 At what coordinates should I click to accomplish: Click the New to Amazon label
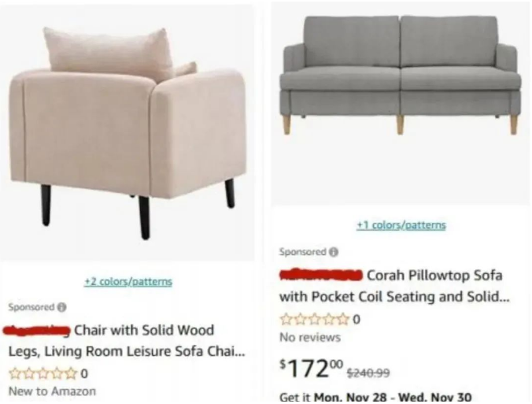click(x=52, y=391)
